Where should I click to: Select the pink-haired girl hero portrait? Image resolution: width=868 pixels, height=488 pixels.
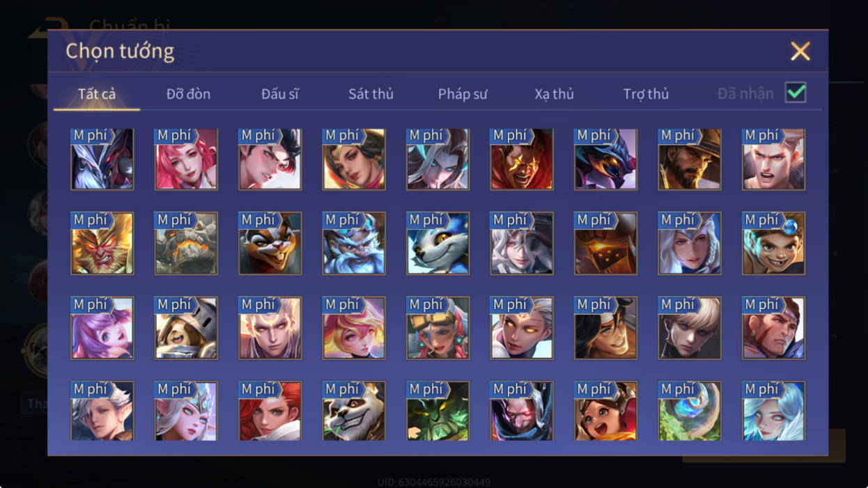point(186,159)
